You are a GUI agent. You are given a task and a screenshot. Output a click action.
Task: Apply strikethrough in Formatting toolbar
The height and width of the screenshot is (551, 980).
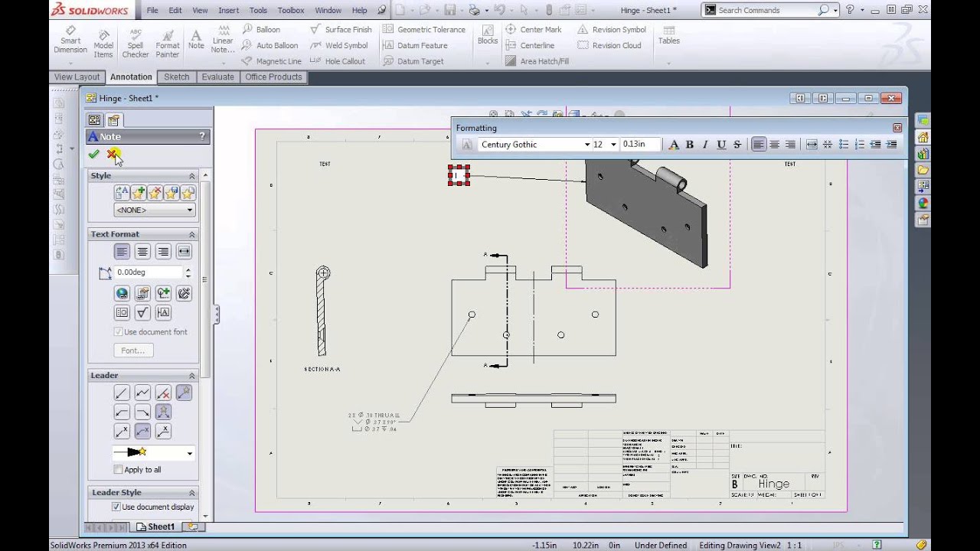pos(737,145)
